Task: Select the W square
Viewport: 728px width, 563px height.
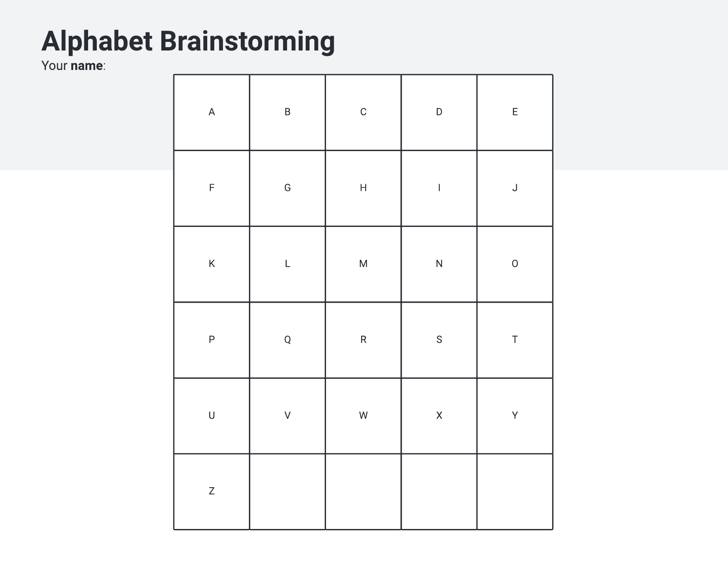Action: tap(363, 416)
